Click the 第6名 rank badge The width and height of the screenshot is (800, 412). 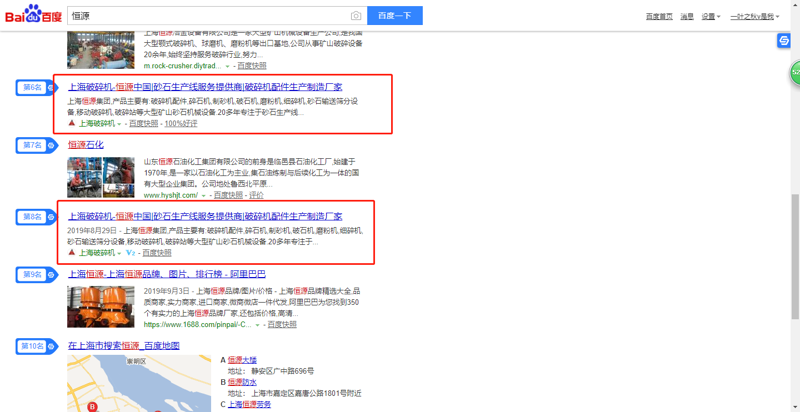coord(35,87)
